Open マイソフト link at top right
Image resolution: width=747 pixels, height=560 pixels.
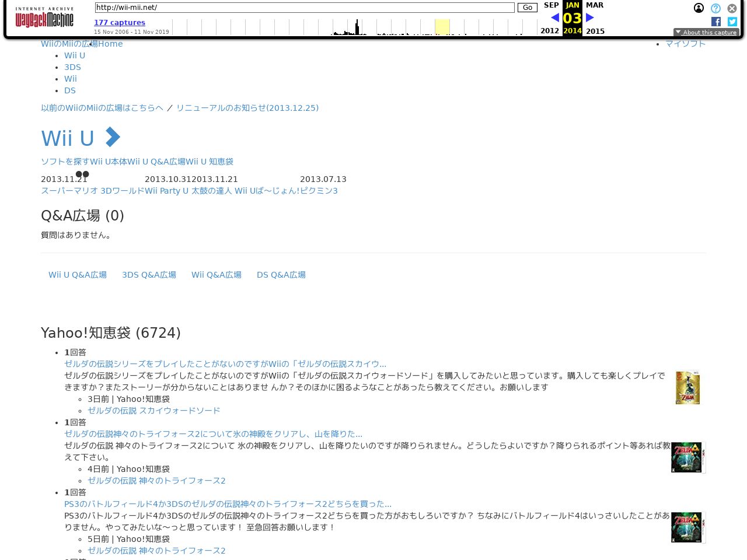[686, 44]
